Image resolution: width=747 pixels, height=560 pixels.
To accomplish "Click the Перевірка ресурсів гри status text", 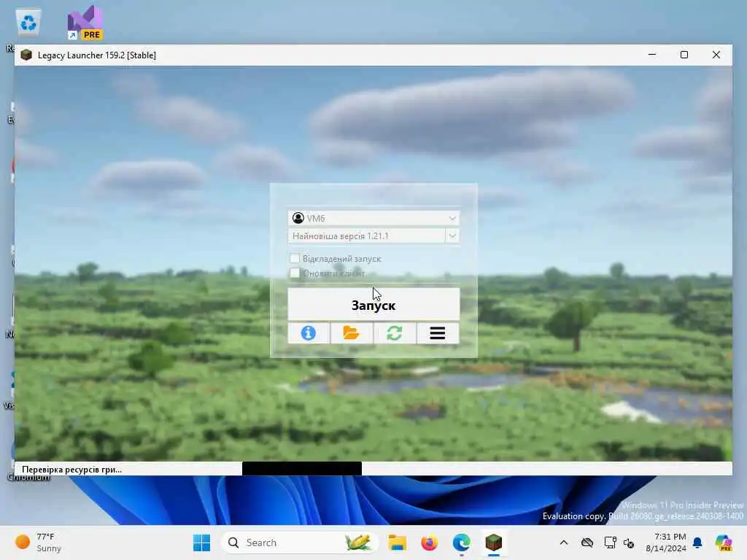I will 72,470.
